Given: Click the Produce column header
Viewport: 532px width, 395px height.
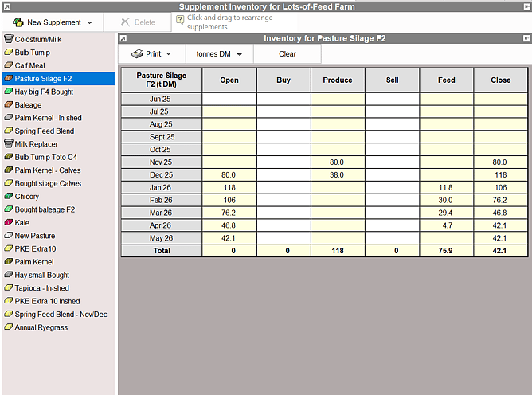Looking at the screenshot, I should pos(338,80).
